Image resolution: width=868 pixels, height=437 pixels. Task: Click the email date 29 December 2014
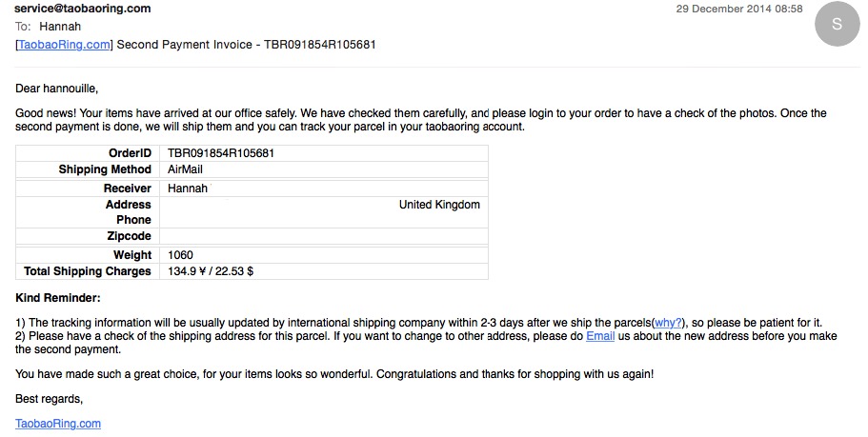click(739, 9)
